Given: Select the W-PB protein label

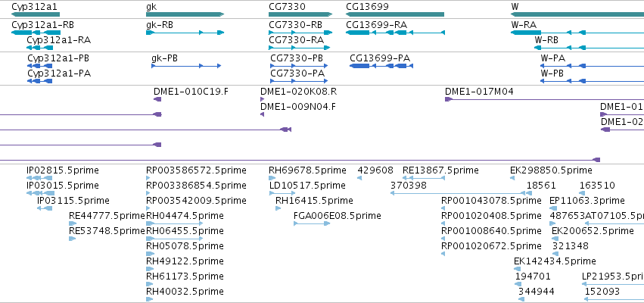Looking at the screenshot, I should [552, 73].
